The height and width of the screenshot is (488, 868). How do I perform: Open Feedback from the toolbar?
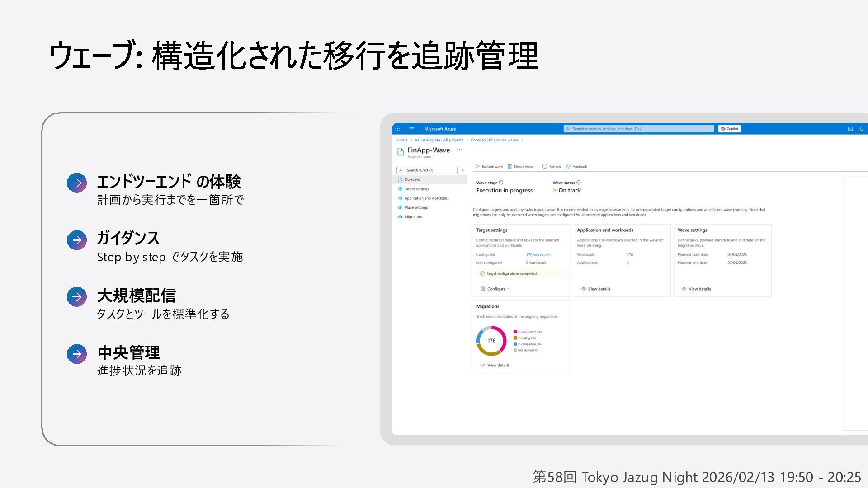click(x=576, y=166)
